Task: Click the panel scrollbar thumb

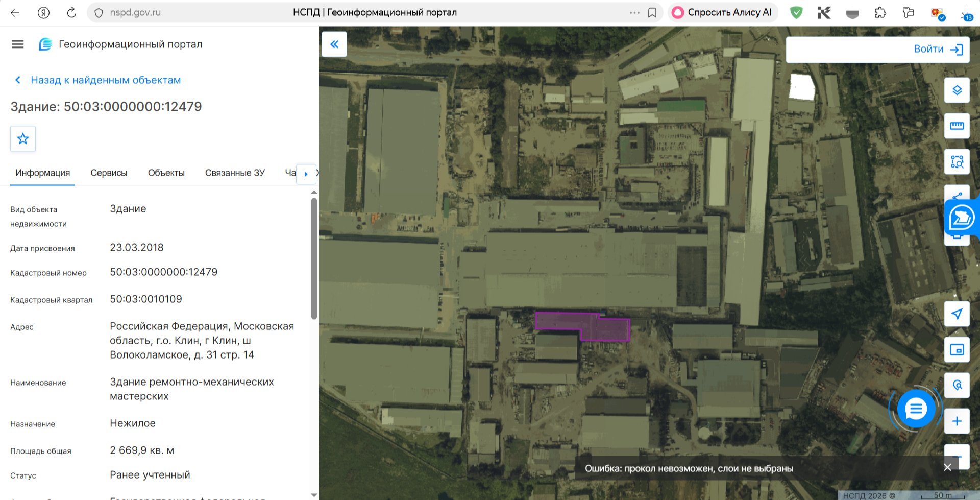Action: (x=314, y=258)
